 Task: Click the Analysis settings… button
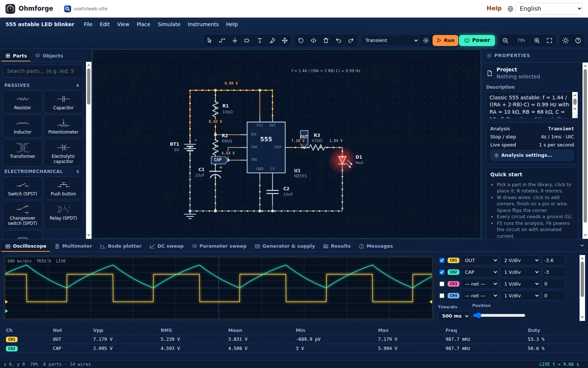pyautogui.click(x=532, y=155)
